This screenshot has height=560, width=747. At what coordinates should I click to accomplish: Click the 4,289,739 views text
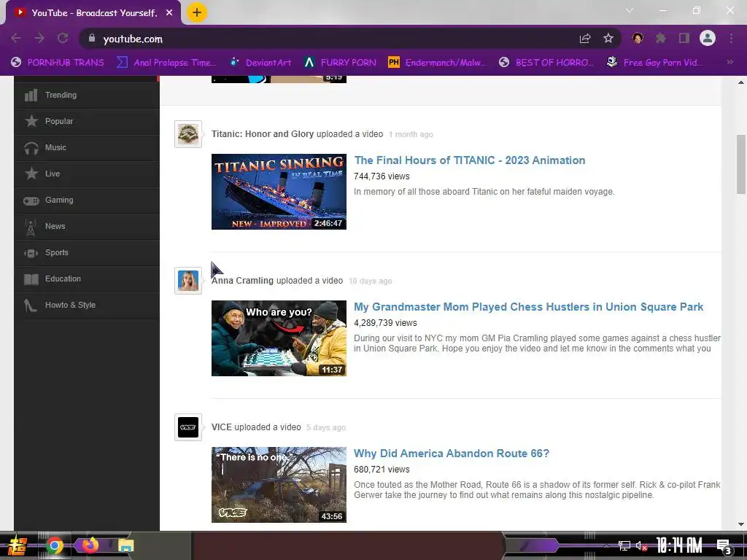pos(385,323)
